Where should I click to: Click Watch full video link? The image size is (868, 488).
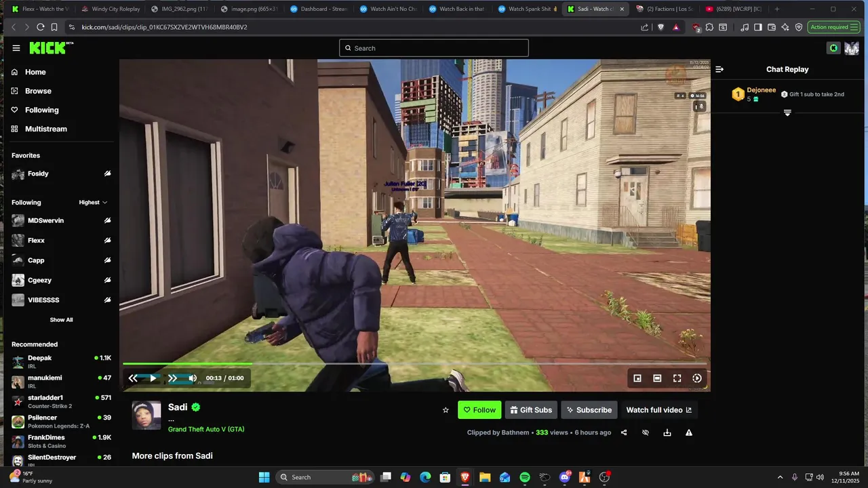[x=659, y=410]
